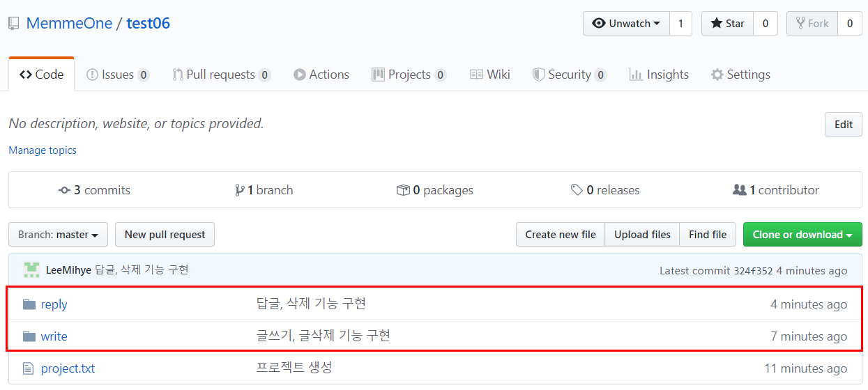The height and width of the screenshot is (390, 868).
Task: Open the reply folder link
Action: tap(54, 304)
